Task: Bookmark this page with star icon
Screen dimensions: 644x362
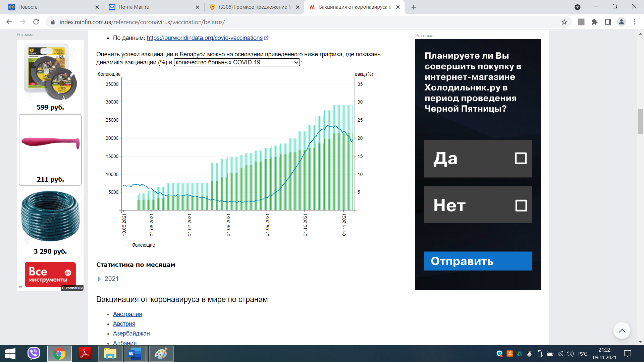Action: 564,22
